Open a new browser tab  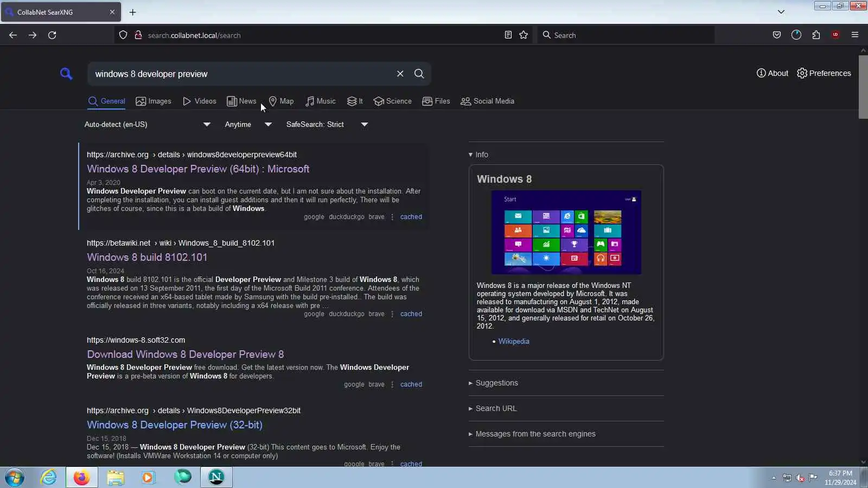(x=132, y=12)
